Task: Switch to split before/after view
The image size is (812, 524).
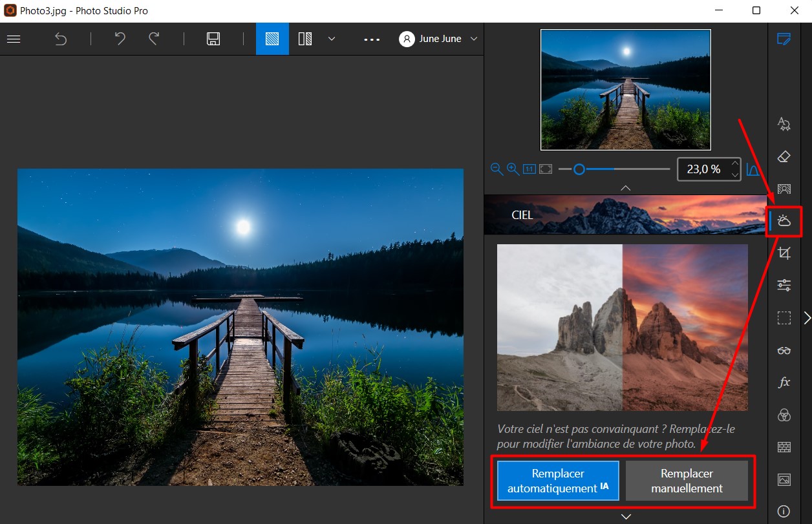Action: pos(306,39)
